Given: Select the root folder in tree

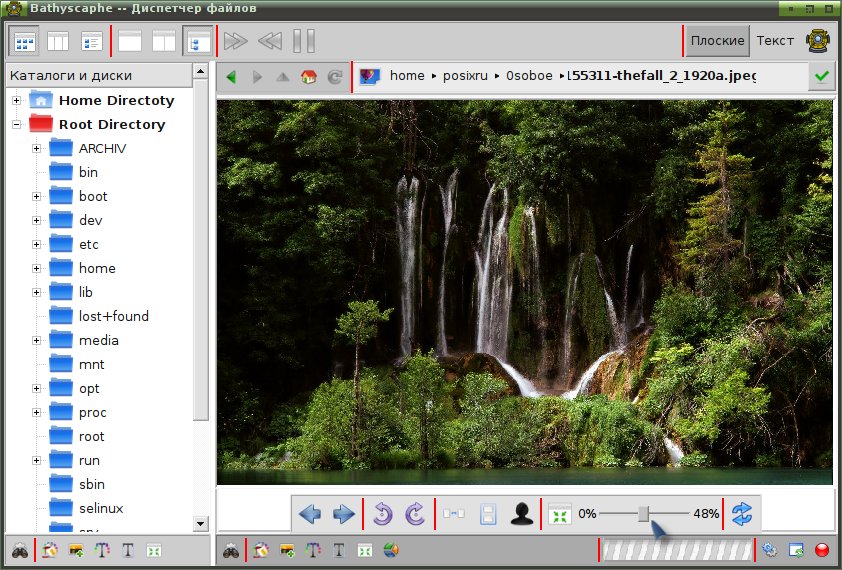Looking at the screenshot, I should pos(77,437).
